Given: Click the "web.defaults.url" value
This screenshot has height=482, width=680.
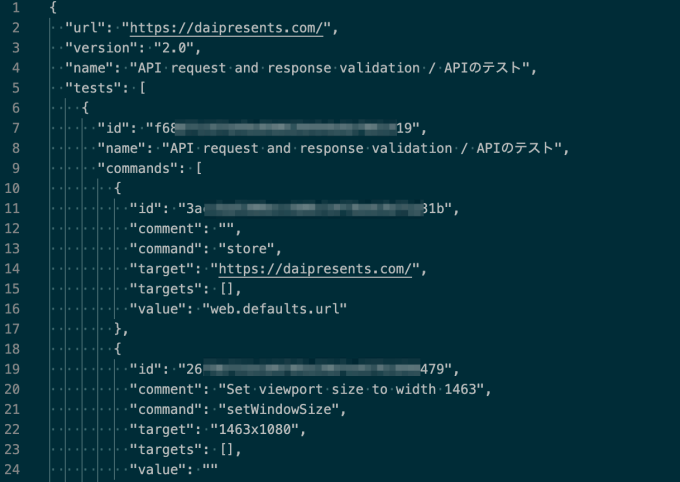Looking at the screenshot, I should click(x=274, y=309).
